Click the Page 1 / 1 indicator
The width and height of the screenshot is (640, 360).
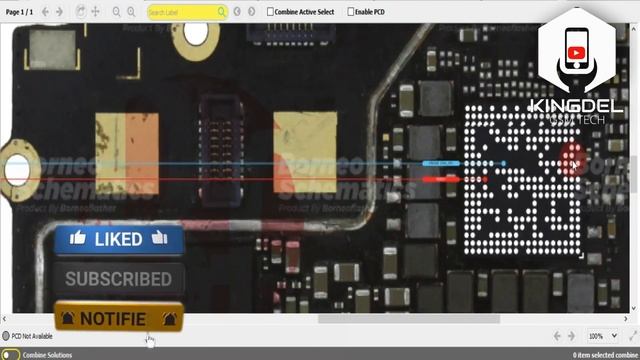[19, 12]
